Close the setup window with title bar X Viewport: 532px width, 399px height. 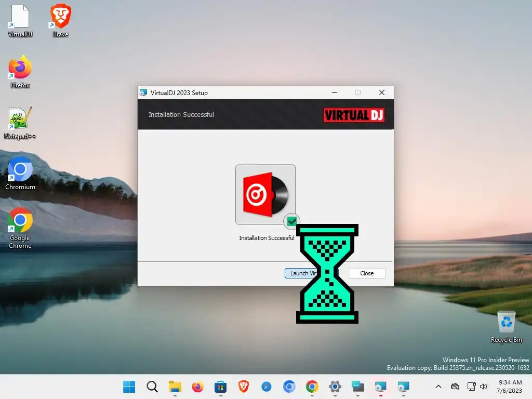[x=382, y=92]
